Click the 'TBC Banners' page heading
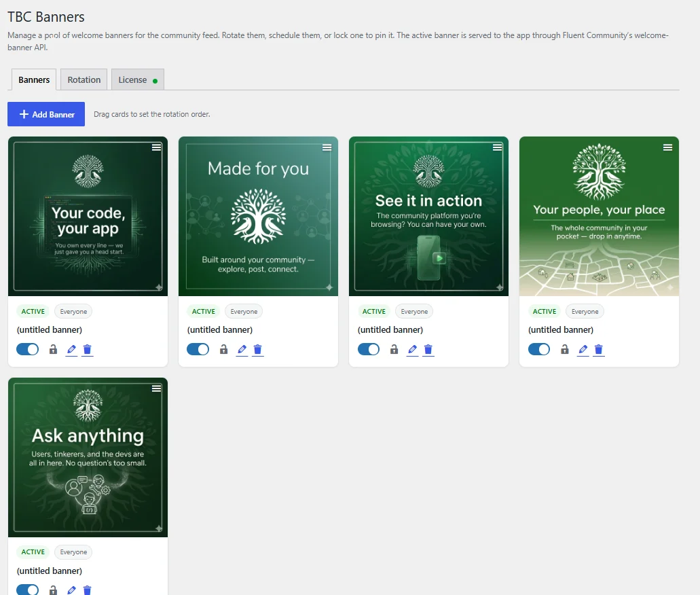Image resolution: width=700 pixels, height=595 pixels. (46, 17)
